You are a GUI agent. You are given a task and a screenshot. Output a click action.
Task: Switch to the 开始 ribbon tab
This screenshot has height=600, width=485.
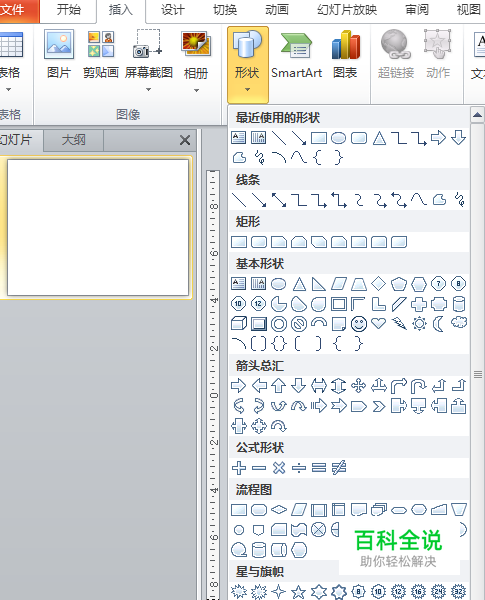point(69,10)
